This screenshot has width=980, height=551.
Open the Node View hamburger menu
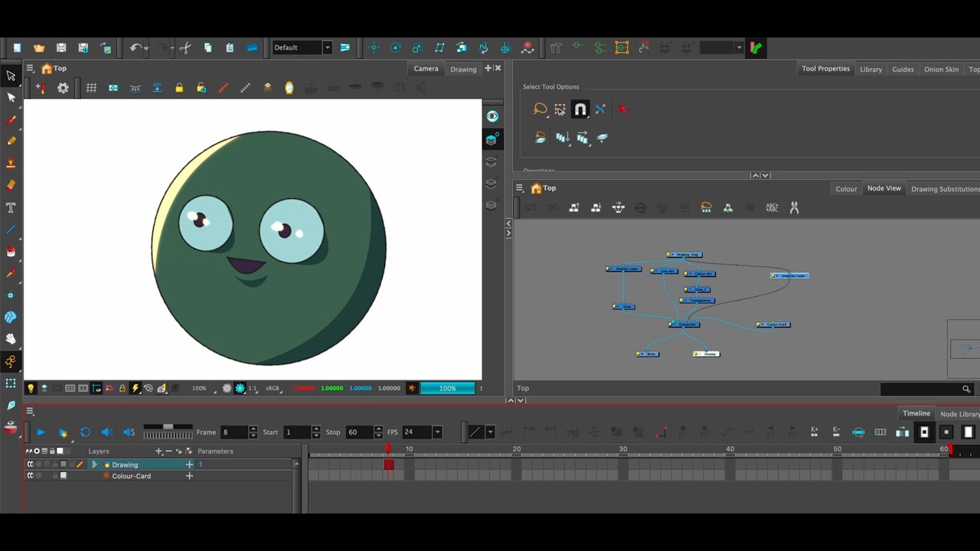[519, 188]
